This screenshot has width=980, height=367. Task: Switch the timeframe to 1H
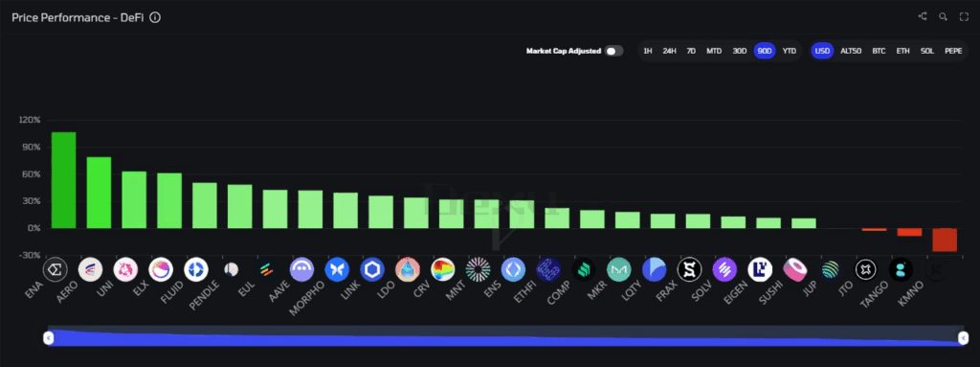coord(648,51)
